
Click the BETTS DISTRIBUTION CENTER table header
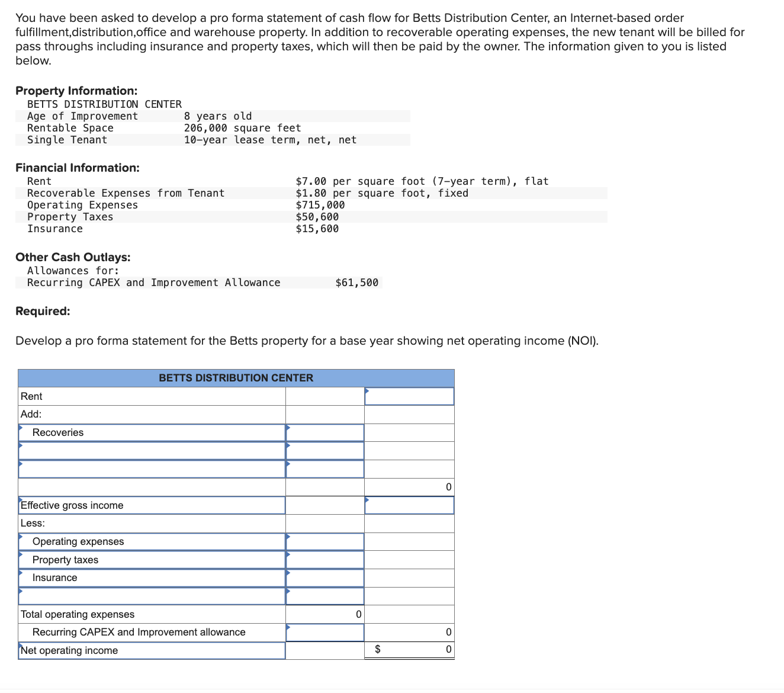tap(236, 377)
